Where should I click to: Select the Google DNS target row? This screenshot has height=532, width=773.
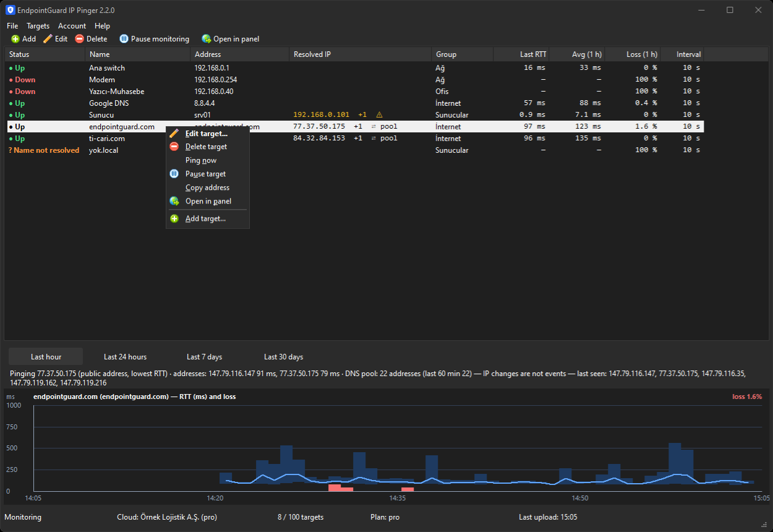pyautogui.click(x=354, y=103)
